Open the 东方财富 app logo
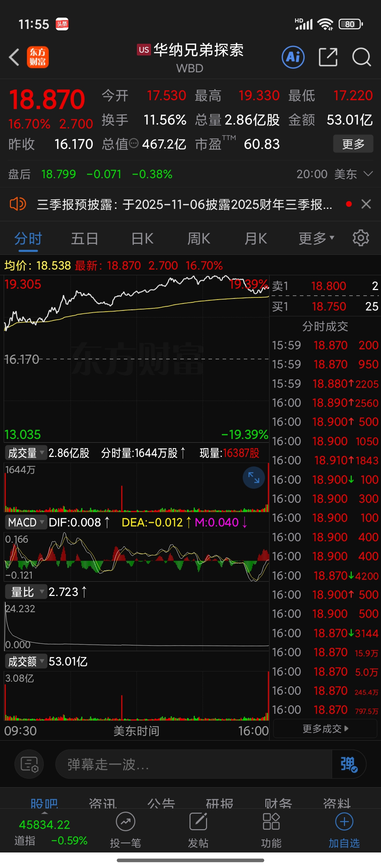381x868 pixels. 38,57
